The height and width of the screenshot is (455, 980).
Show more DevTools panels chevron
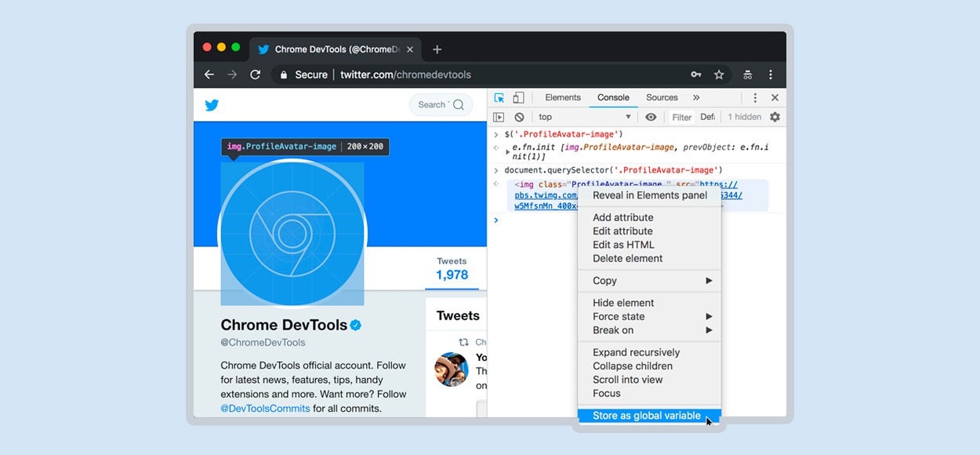[x=696, y=98]
